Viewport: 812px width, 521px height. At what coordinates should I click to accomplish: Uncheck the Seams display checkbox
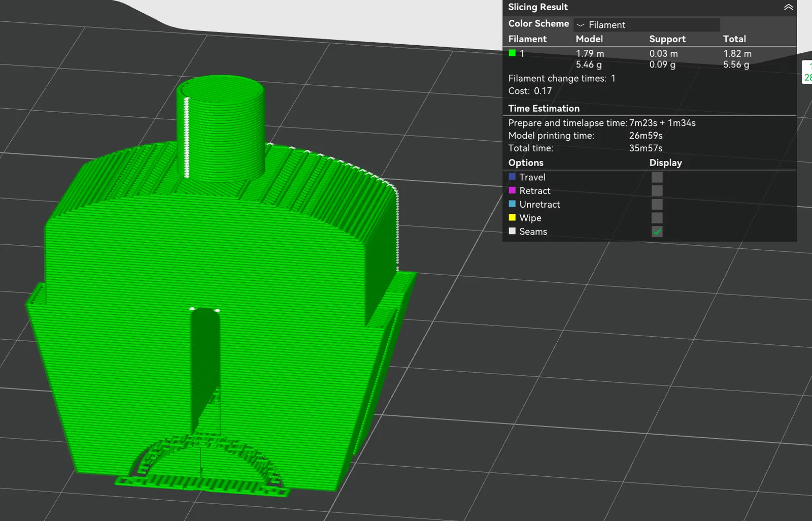[x=657, y=232]
